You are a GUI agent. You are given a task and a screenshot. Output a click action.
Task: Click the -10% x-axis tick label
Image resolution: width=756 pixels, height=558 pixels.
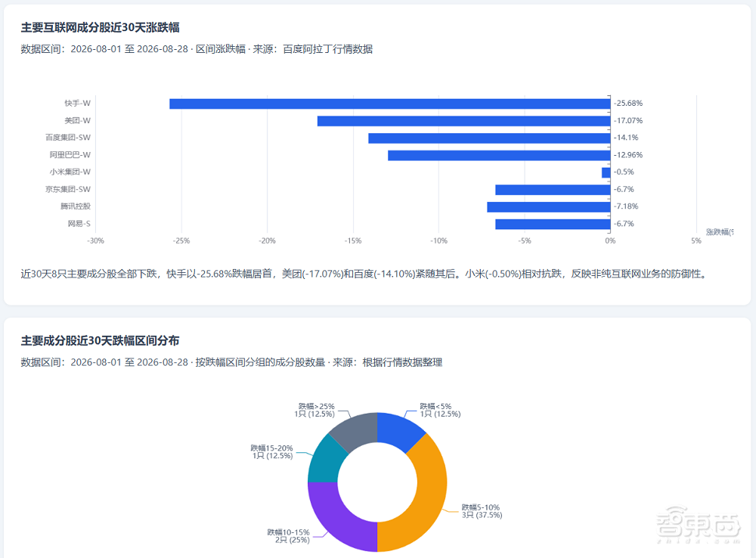tap(438, 240)
